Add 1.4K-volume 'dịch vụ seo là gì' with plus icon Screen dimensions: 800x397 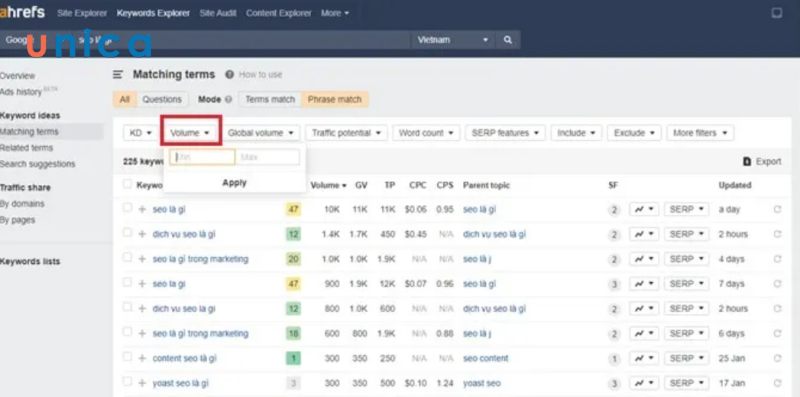142,234
